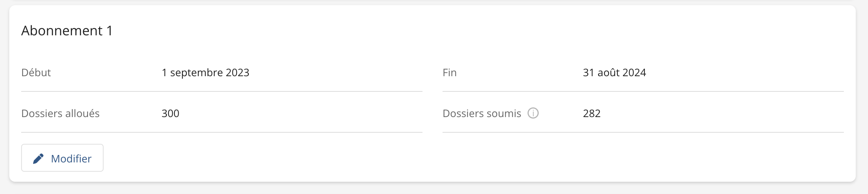This screenshot has width=868, height=194.
Task: Click the start date 1 septembre 2023
Action: [x=205, y=72]
